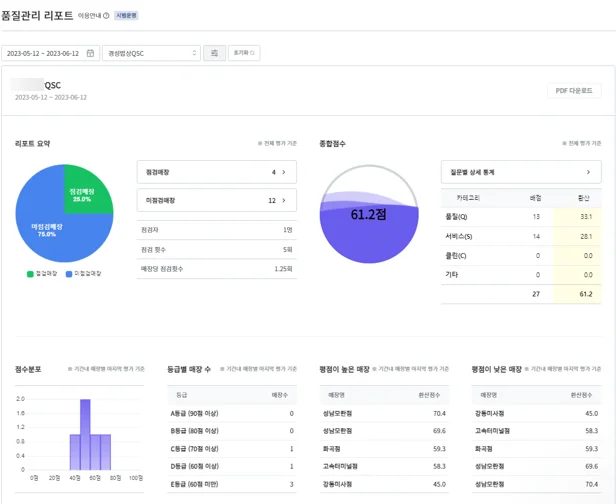Click the 리포트 요약 section heading
616x504 pixels.
point(33,143)
